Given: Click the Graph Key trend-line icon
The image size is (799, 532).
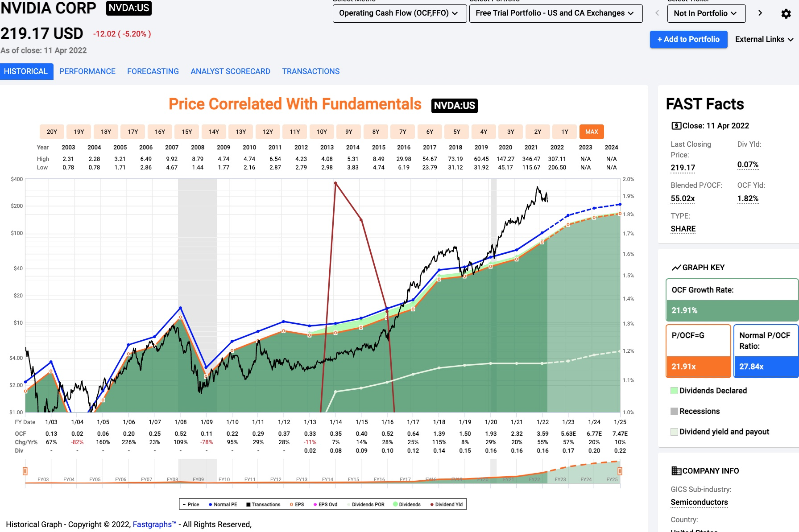Looking at the screenshot, I should tap(676, 268).
